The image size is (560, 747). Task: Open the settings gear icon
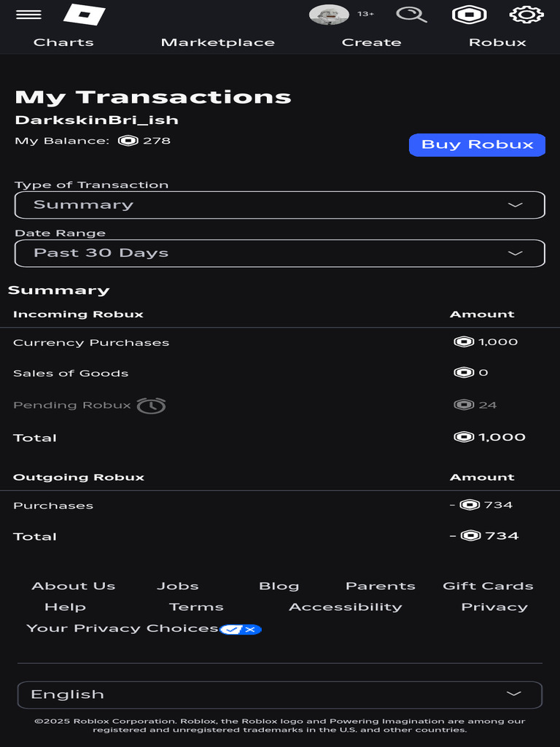pyautogui.click(x=526, y=15)
